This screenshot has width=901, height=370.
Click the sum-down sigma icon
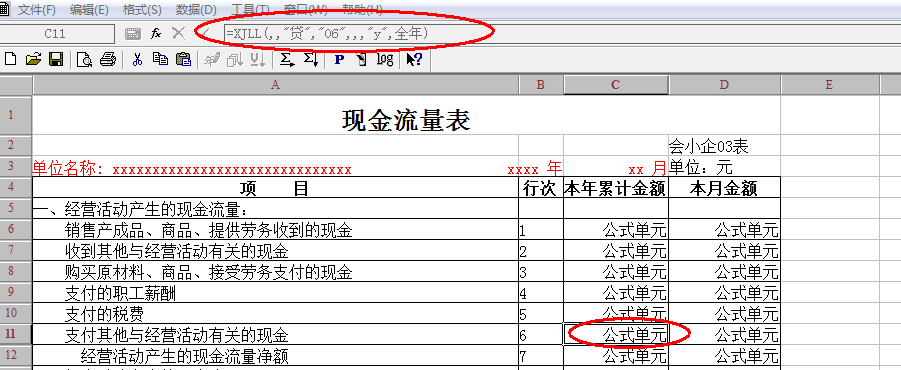[310, 59]
